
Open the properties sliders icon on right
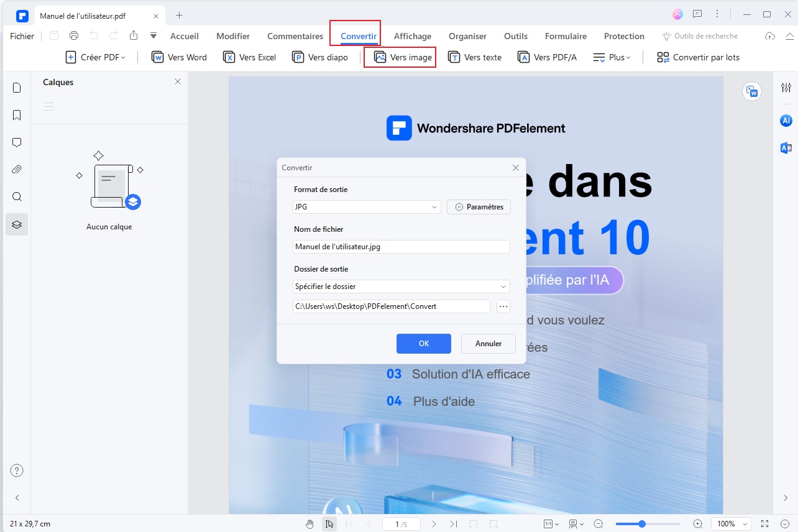[x=786, y=88]
